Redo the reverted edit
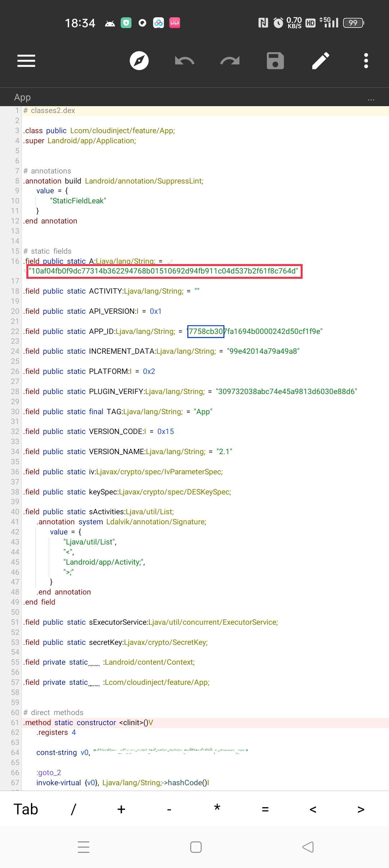Viewport: 389px width, 868px height. pyautogui.click(x=230, y=61)
